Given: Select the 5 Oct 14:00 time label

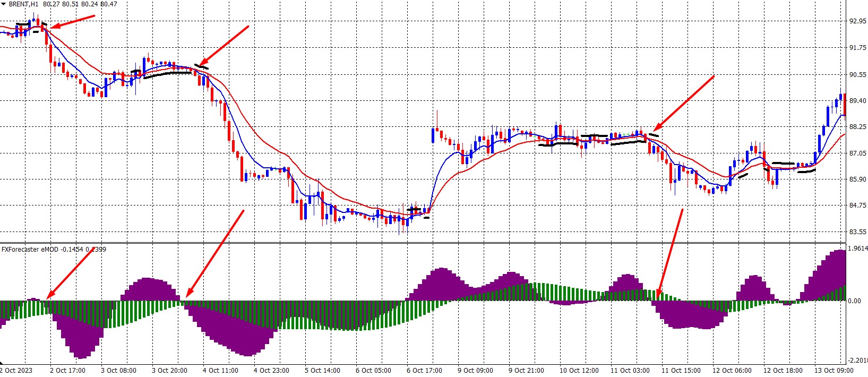Looking at the screenshot, I should (x=322, y=371).
